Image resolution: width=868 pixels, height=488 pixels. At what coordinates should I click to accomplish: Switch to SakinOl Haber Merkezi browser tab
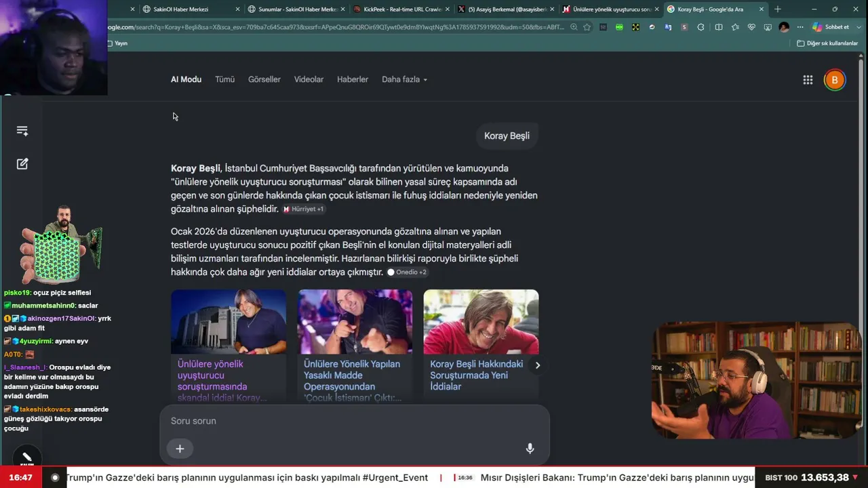pyautogui.click(x=191, y=9)
